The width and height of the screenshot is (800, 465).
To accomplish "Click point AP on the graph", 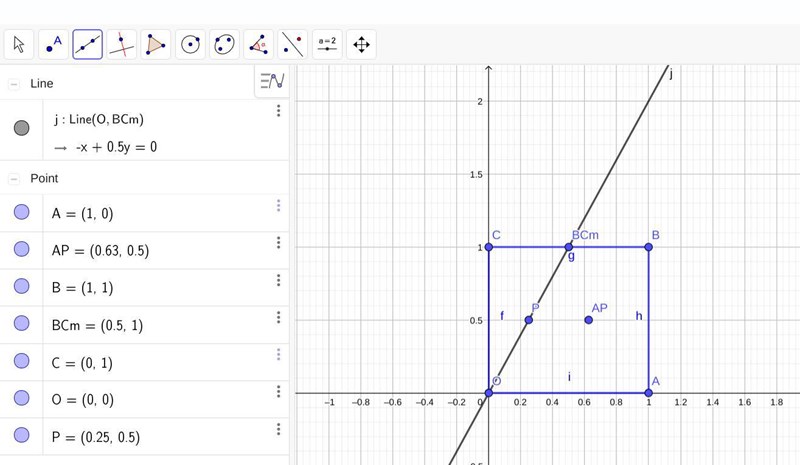I will (x=589, y=320).
